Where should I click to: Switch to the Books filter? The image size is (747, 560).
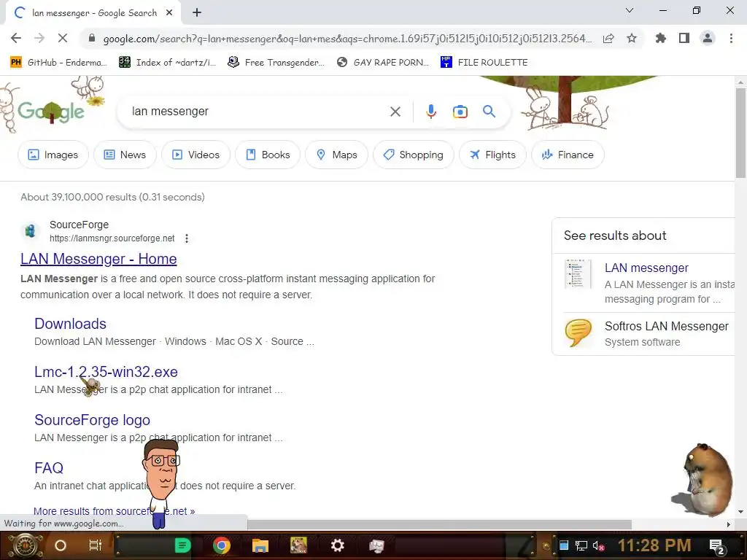coord(268,155)
